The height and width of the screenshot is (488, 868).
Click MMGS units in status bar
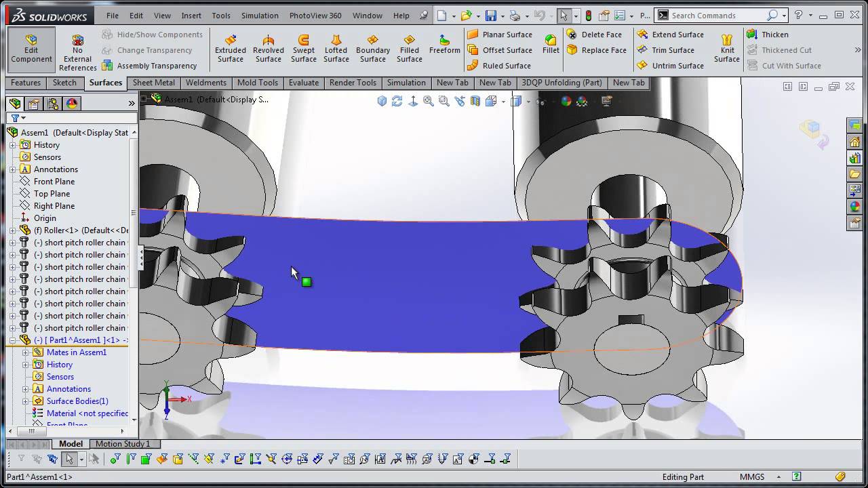(753, 477)
